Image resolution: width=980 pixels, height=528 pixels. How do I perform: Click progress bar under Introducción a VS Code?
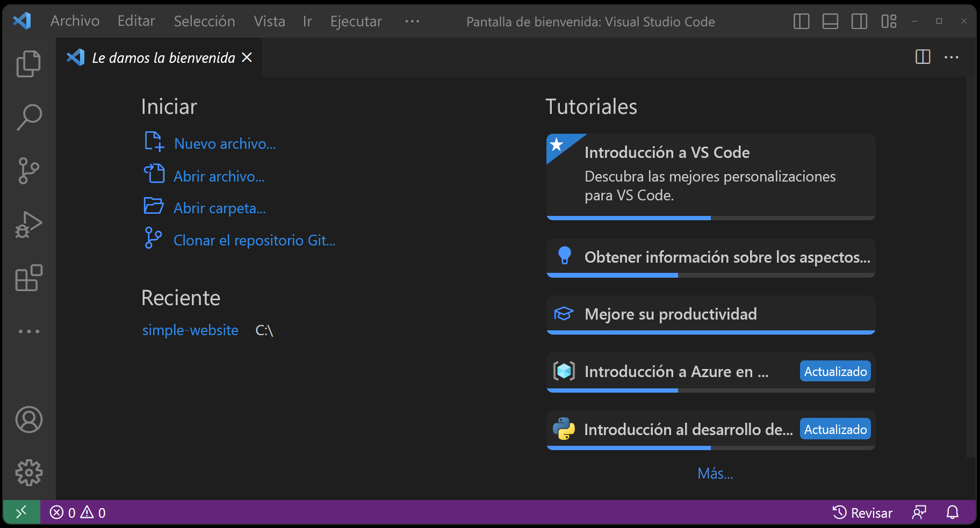pos(711,218)
